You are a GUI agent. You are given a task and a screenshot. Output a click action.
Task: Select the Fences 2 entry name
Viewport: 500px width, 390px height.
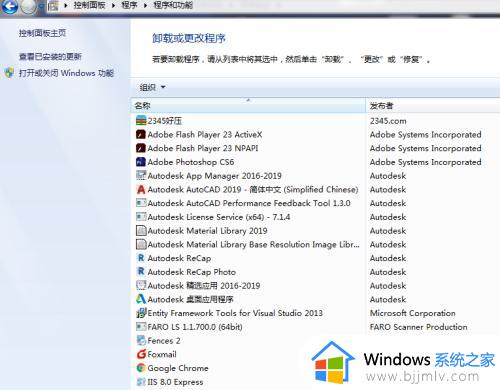164,341
